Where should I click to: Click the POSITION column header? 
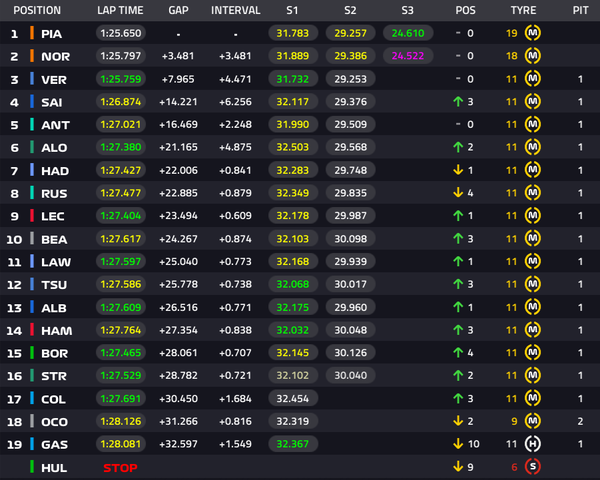[x=37, y=10]
